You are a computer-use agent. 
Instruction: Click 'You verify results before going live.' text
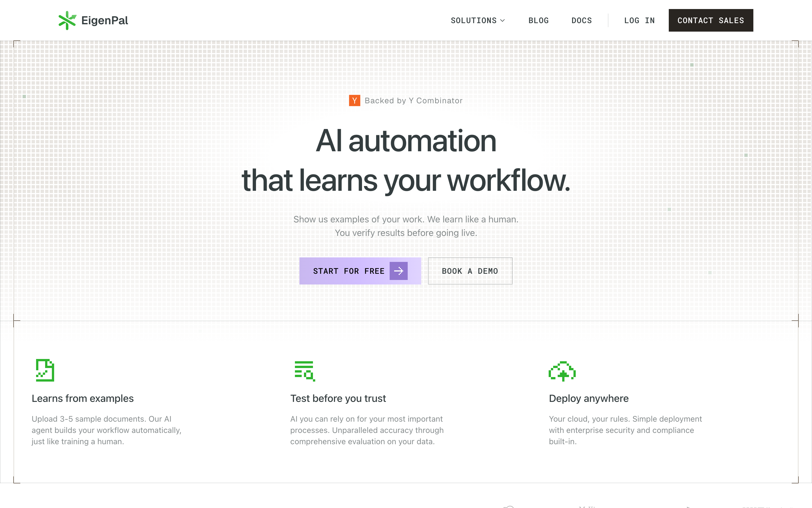(x=406, y=233)
